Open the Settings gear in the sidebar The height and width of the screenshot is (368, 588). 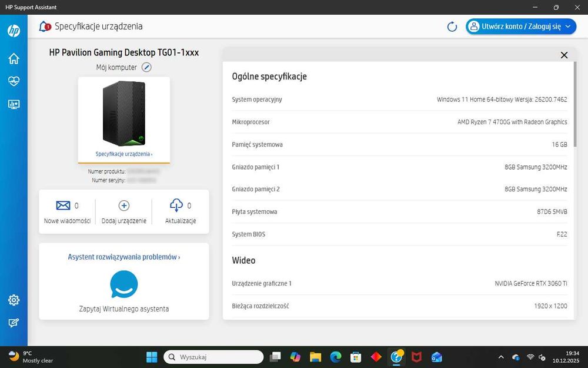coord(14,300)
